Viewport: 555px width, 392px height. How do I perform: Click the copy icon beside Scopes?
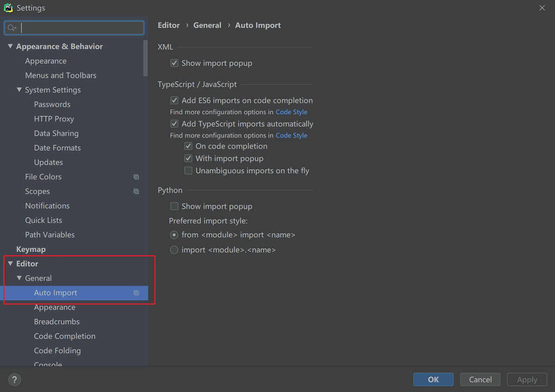136,191
